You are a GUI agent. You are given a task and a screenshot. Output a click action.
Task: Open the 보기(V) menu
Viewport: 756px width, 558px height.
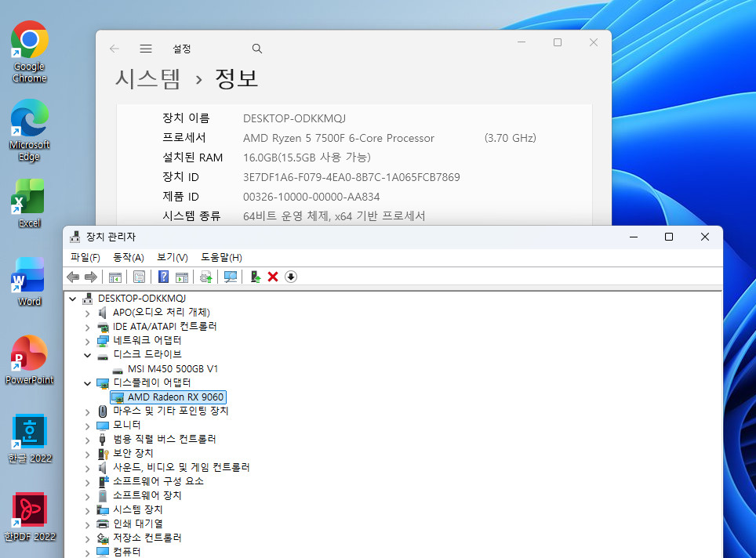[x=173, y=257]
